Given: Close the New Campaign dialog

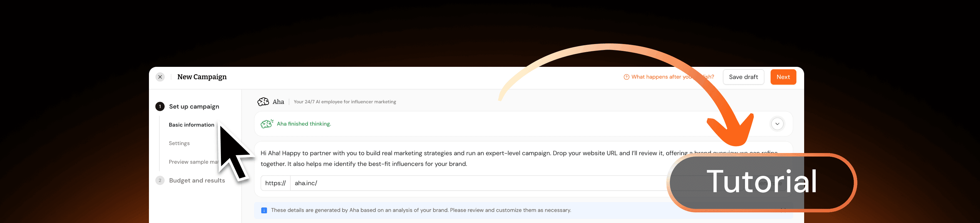Looking at the screenshot, I should [160, 77].
